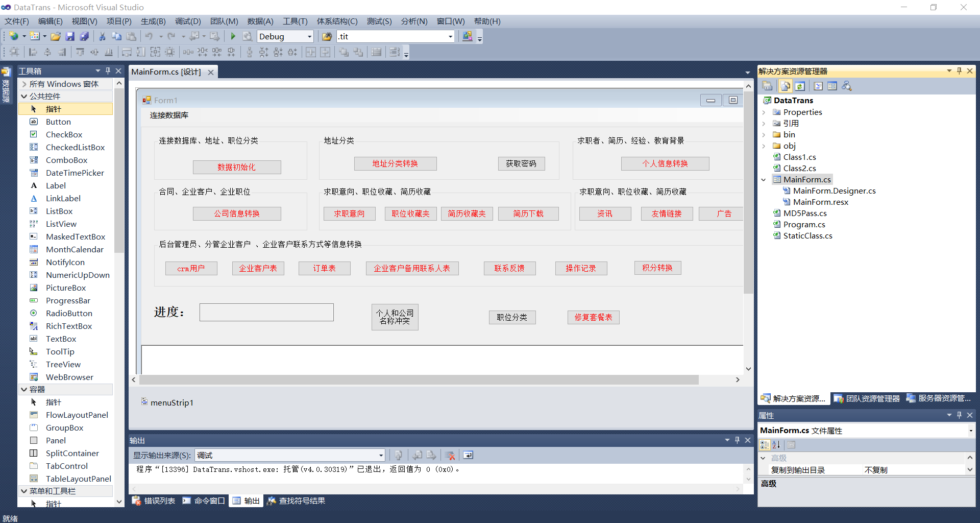This screenshot has width=980, height=523.
Task: Click View Designer icon in Solution Explorer
Action: coord(832,86)
